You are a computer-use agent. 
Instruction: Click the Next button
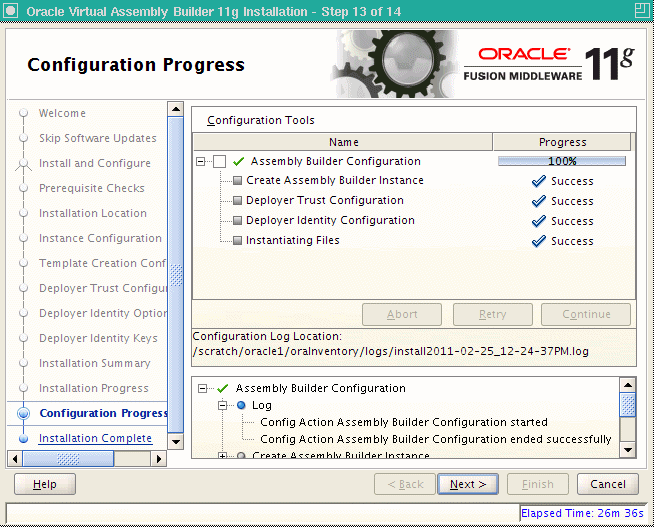click(x=468, y=484)
